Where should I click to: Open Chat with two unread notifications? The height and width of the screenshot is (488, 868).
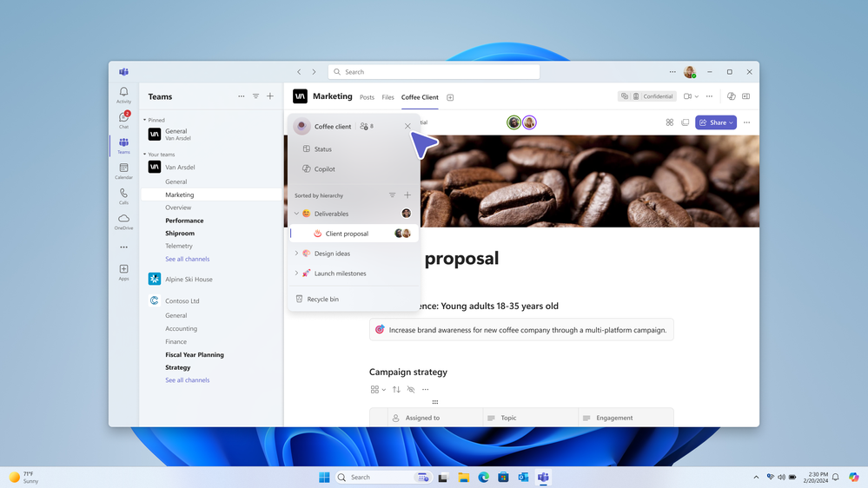(x=123, y=120)
